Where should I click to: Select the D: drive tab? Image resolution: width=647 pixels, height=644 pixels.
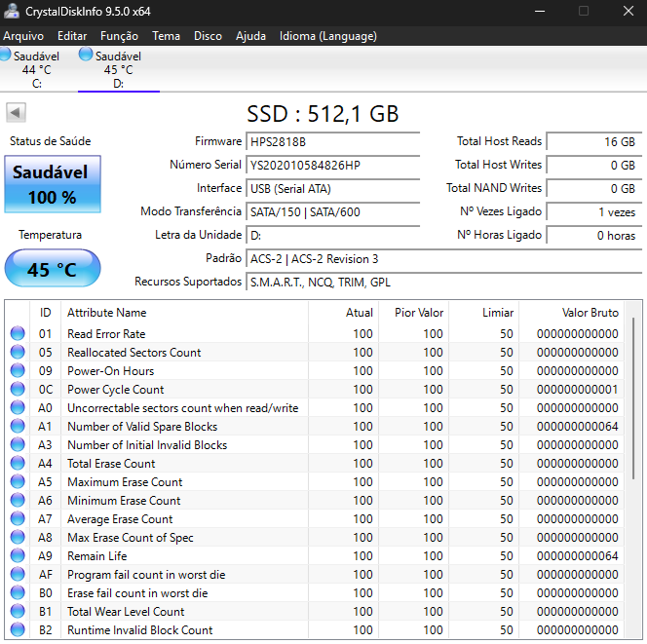tap(119, 69)
